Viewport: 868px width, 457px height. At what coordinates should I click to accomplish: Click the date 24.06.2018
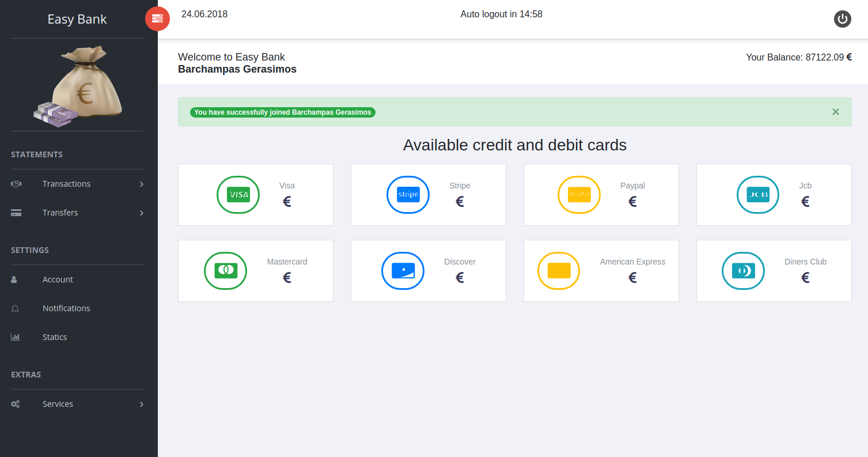(x=204, y=14)
